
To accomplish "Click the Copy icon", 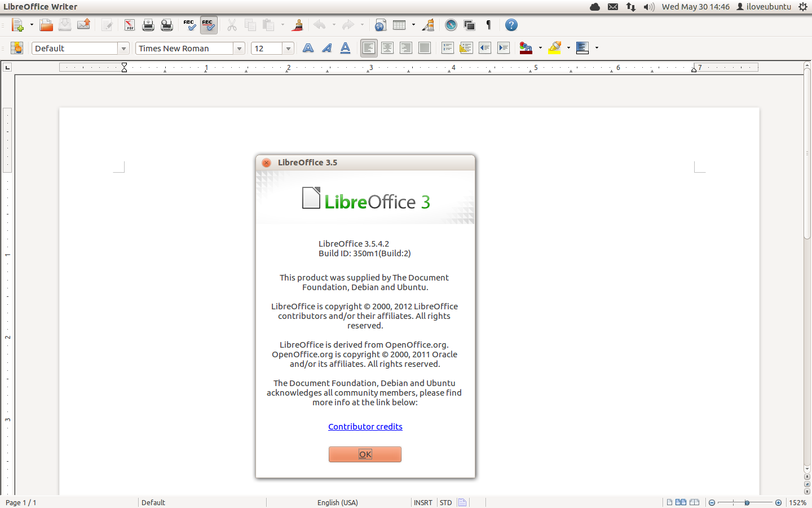I will (x=250, y=25).
